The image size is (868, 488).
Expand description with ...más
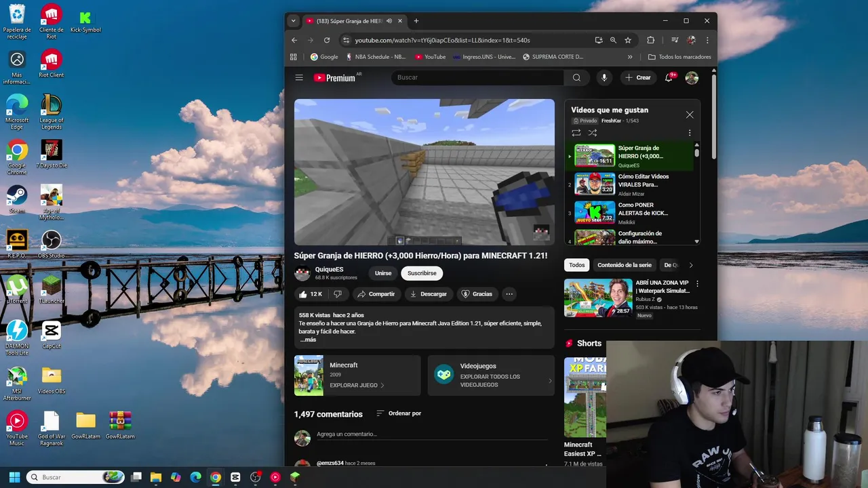[x=308, y=340]
